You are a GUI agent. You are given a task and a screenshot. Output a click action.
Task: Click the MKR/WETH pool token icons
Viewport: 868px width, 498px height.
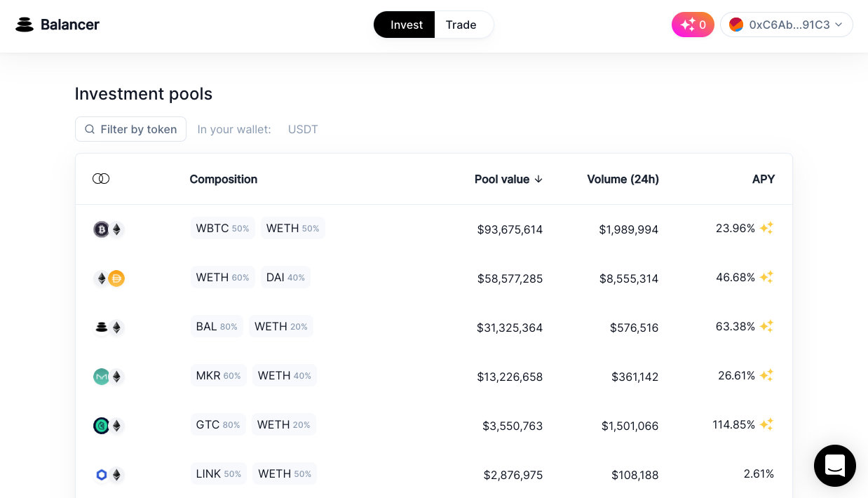(109, 377)
